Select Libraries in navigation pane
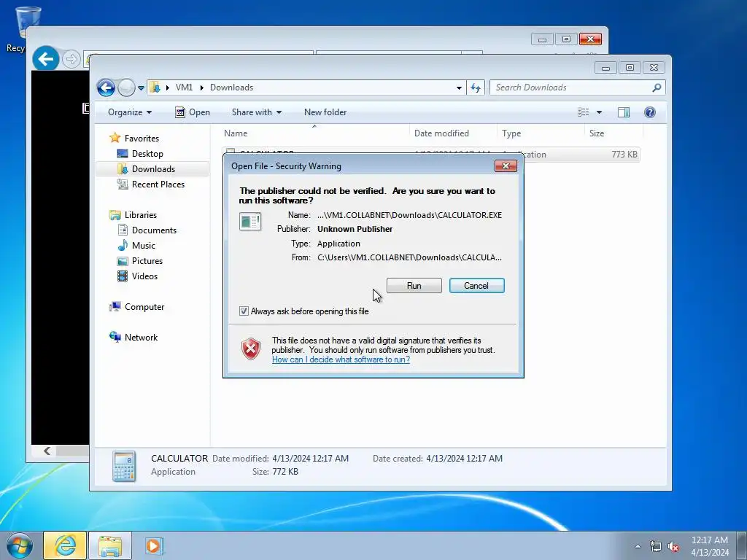 tap(141, 215)
